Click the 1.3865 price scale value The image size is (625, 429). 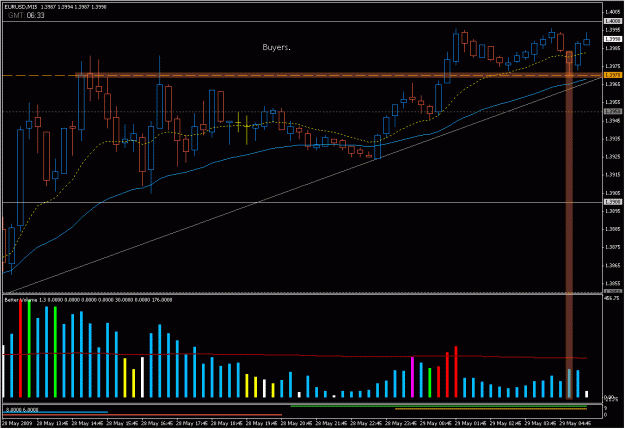613,266
